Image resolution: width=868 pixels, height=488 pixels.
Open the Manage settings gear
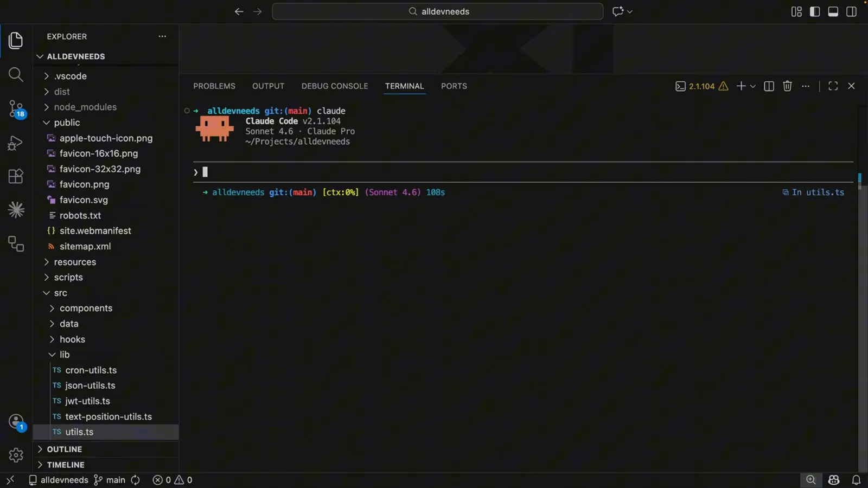pyautogui.click(x=16, y=455)
